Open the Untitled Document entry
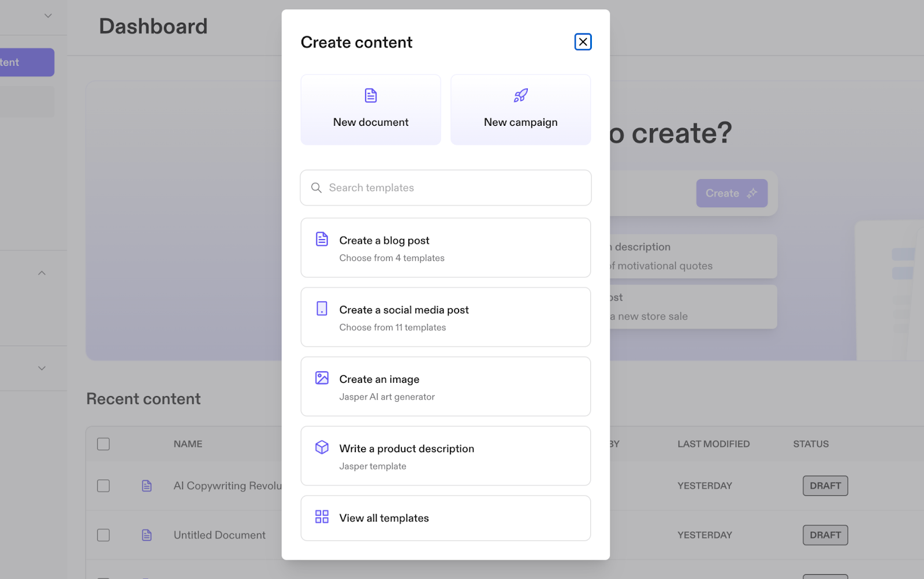This screenshot has width=924, height=579. (219, 535)
